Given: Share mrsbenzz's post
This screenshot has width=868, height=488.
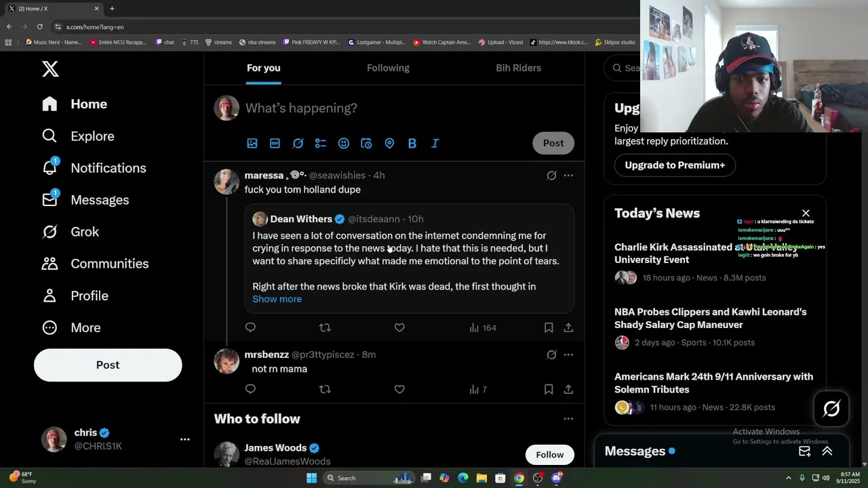Looking at the screenshot, I should coord(568,389).
